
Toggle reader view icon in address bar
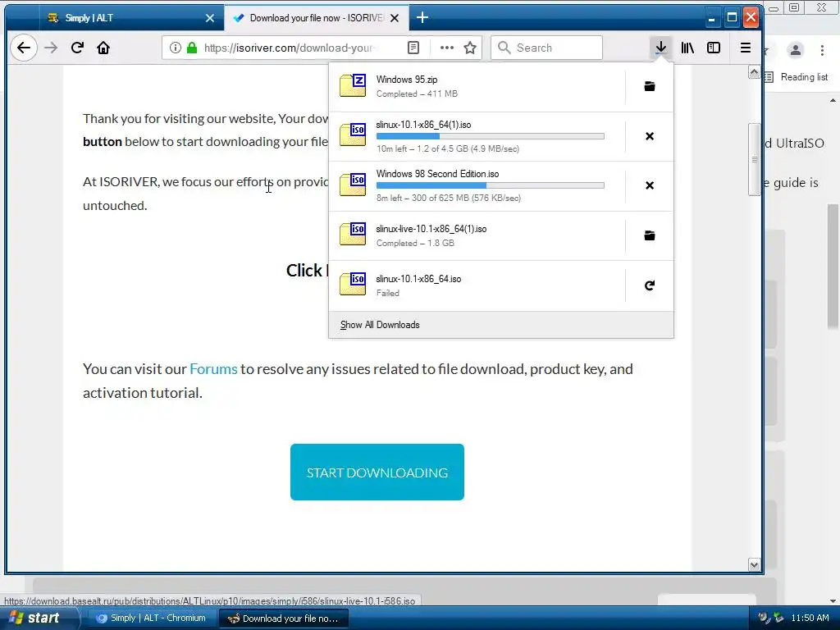click(x=413, y=48)
